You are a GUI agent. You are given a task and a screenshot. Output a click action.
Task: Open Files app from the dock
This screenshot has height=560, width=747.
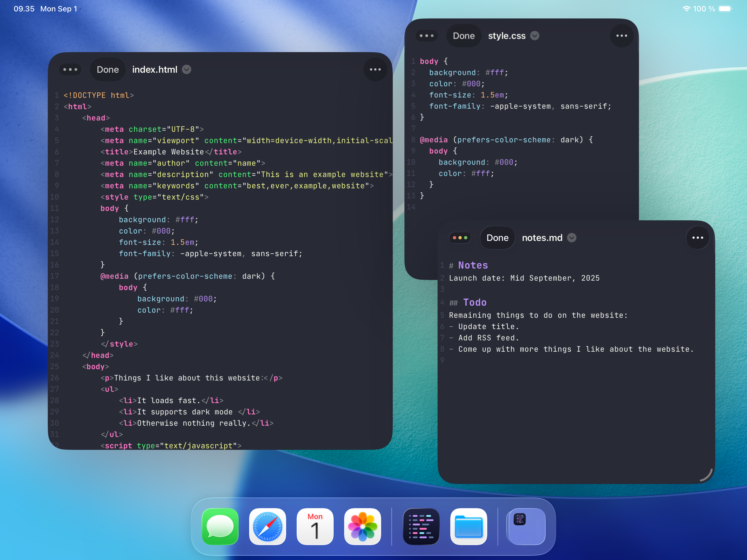coord(469,526)
